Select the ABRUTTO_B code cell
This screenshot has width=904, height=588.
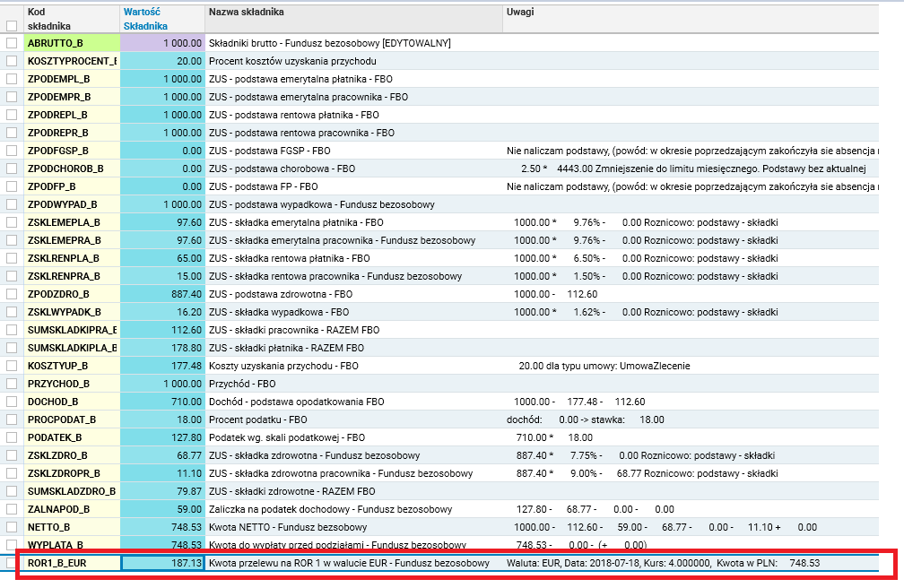tap(72, 43)
